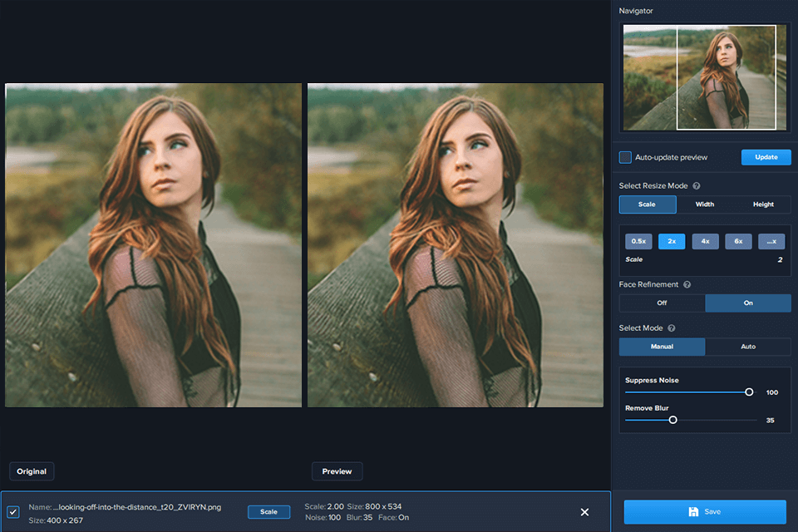Switch resize mode to Width

click(704, 204)
